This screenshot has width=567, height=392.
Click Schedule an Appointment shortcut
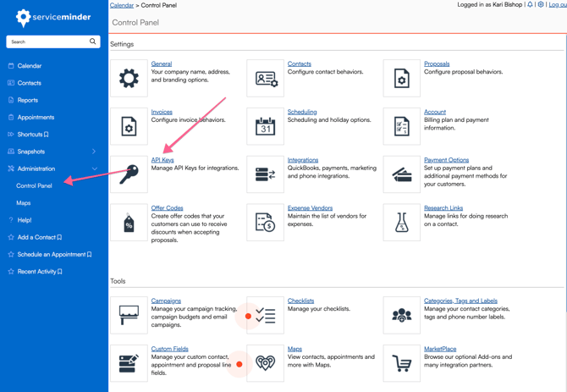(x=52, y=255)
